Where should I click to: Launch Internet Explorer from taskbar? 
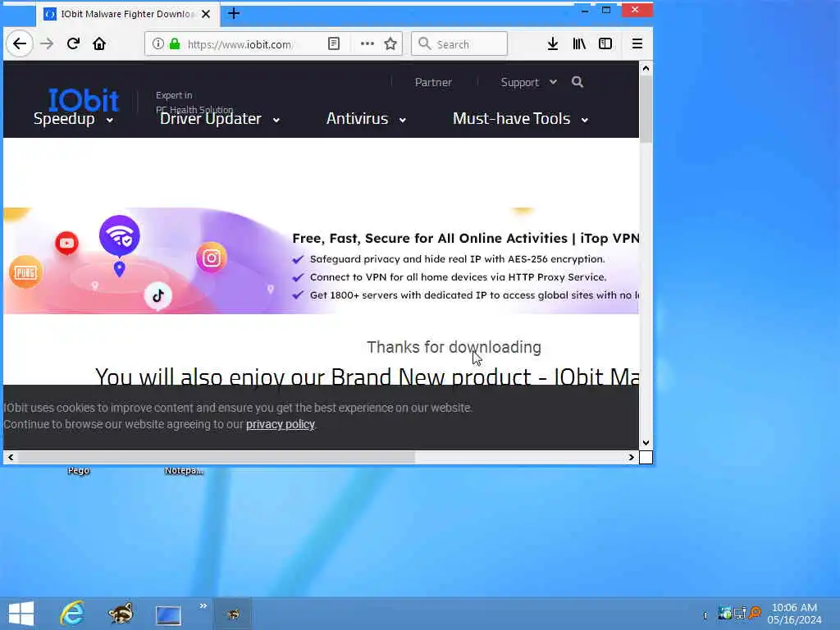click(72, 614)
